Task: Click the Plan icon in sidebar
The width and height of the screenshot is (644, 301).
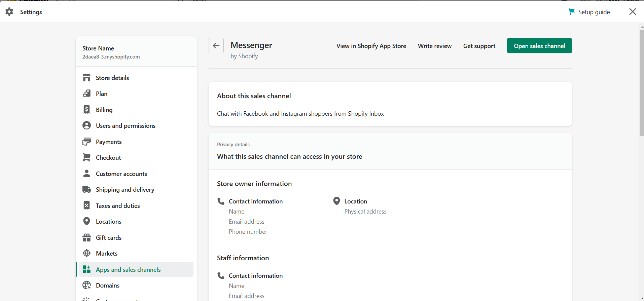Action: pyautogui.click(x=86, y=93)
